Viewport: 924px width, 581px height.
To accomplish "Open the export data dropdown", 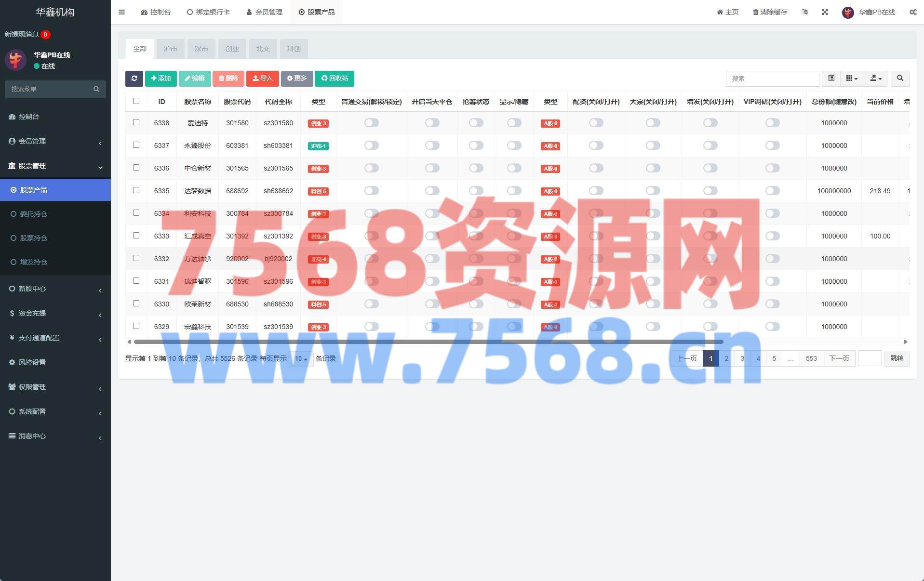I will point(876,79).
